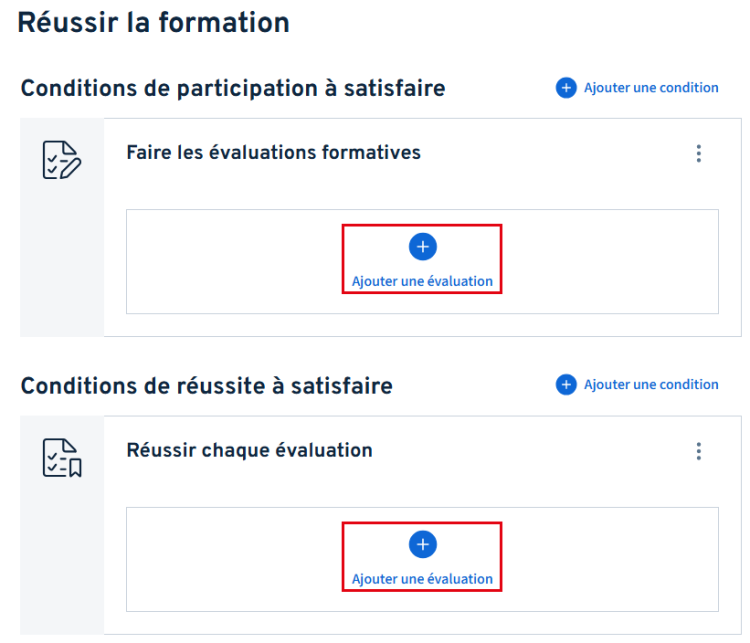
Task: Select the 'Faire les évaluations formatives' condition title
Action: pyautogui.click(x=273, y=153)
